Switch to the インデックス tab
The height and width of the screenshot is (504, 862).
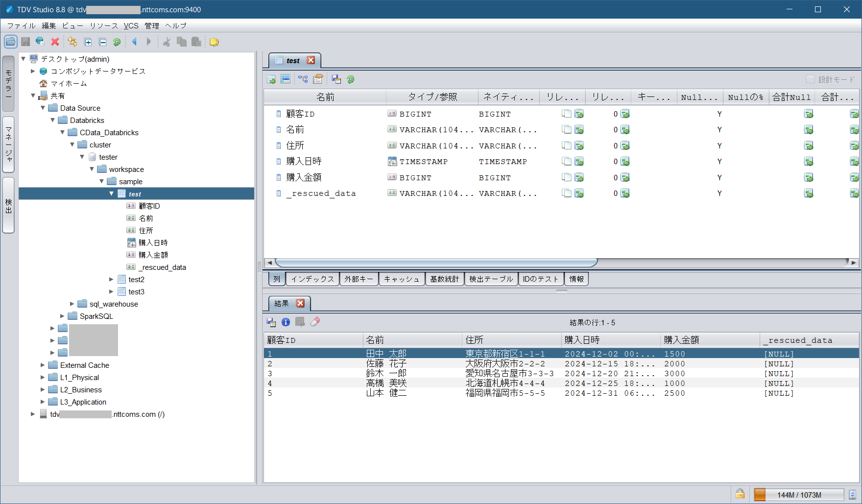point(312,279)
